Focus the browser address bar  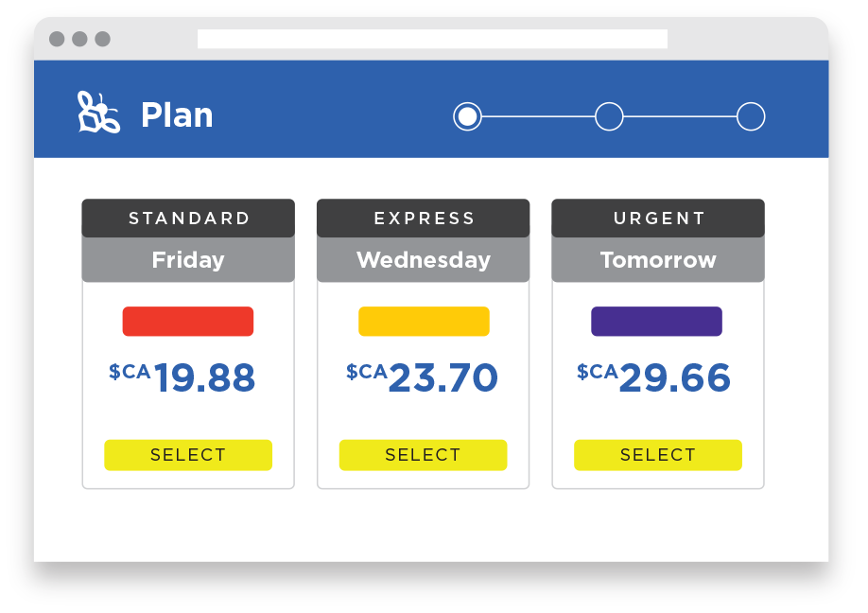point(432,39)
